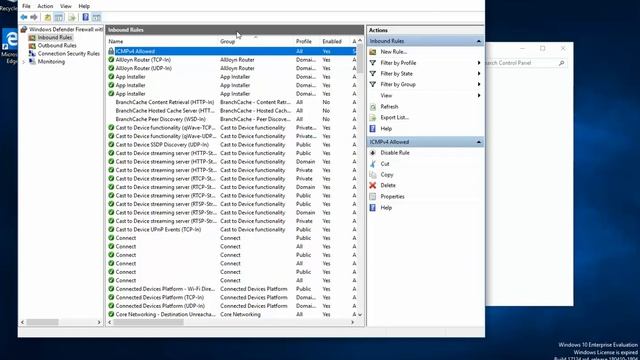Viewport: 640px width, 360px height.
Task: Select Connection Security Rules in the tree
Action: tap(69, 53)
